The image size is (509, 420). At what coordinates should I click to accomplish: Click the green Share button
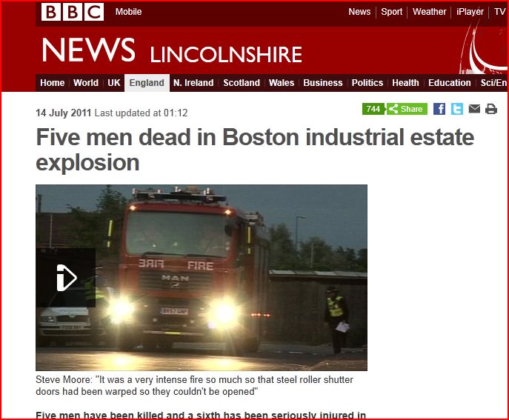407,109
